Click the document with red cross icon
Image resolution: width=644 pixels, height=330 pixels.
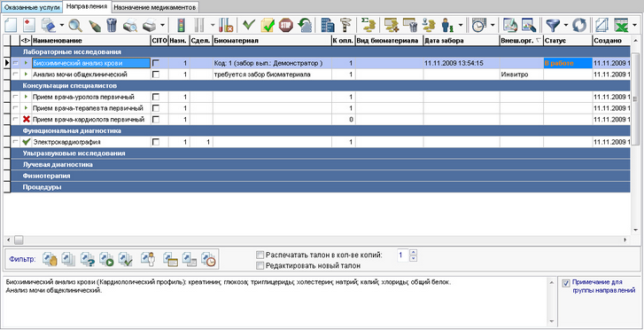tap(29, 26)
